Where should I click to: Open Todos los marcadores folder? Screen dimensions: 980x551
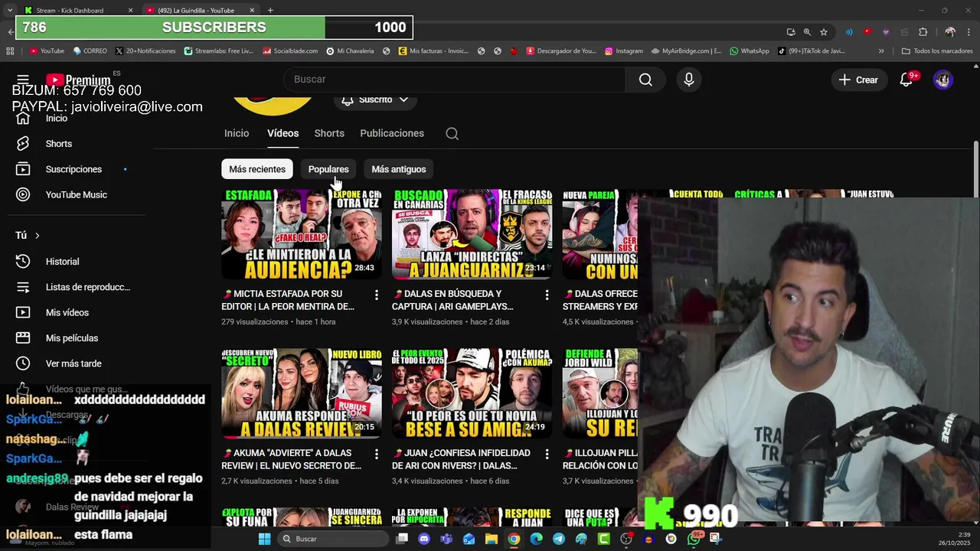(x=937, y=51)
